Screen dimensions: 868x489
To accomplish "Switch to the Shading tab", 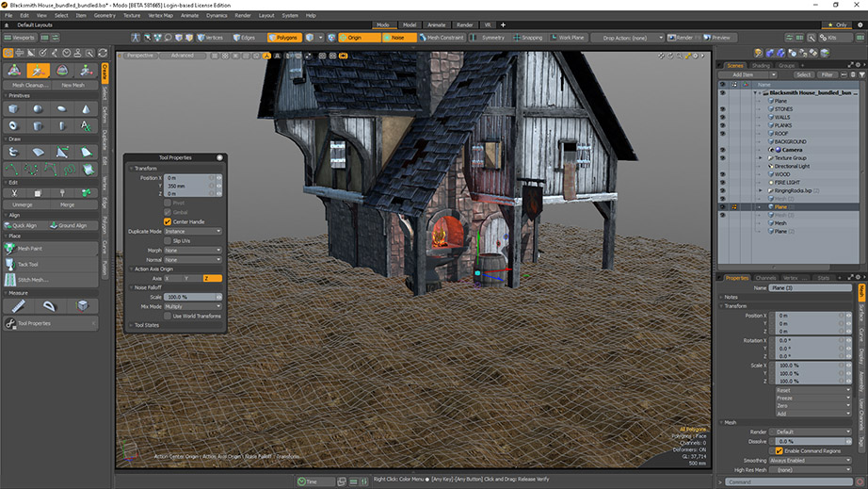I will pyautogui.click(x=760, y=65).
